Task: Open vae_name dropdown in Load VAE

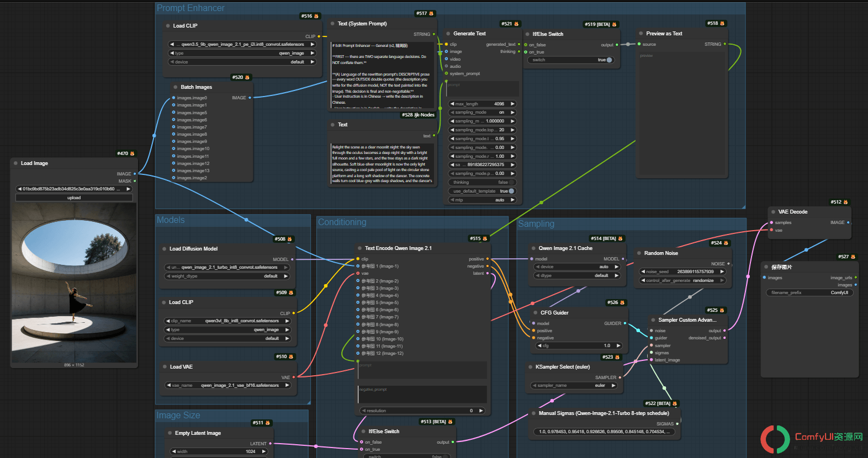Action: pos(227,385)
